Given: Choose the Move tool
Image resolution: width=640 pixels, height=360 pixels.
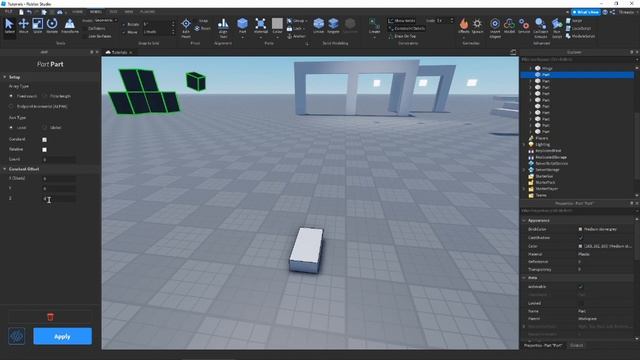Looking at the screenshot, I should [x=23, y=26].
